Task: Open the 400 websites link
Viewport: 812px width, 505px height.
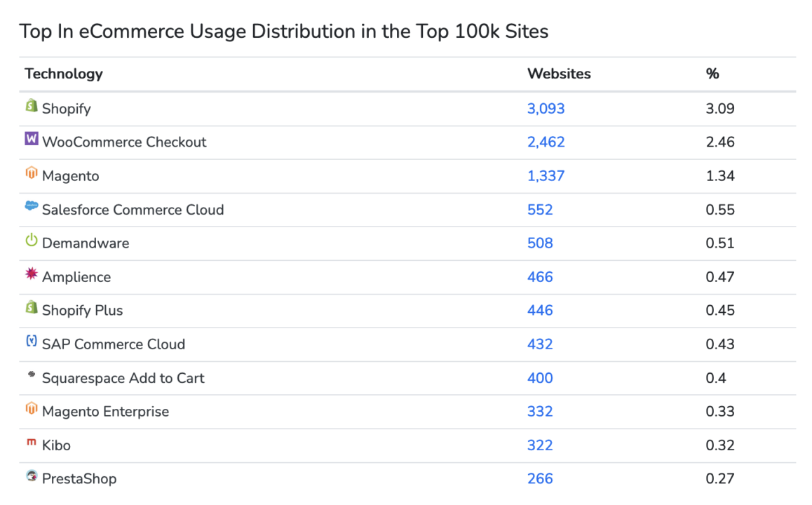Action: click(x=540, y=378)
